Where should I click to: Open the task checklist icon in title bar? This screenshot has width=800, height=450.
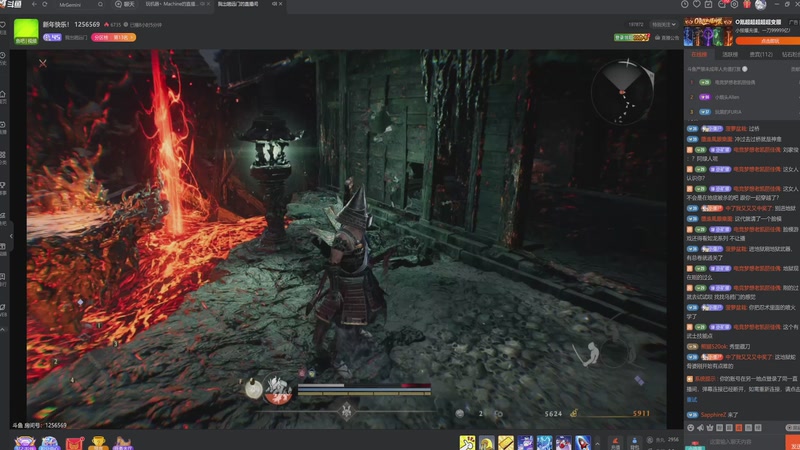click(709, 4)
